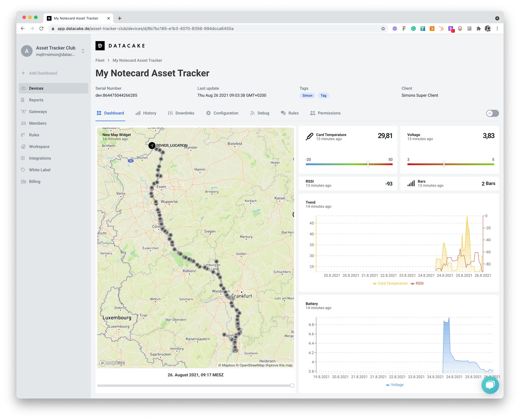Viewport: 520px width, 420px height.
Task: Switch to the Debug tab
Action: [x=260, y=113]
